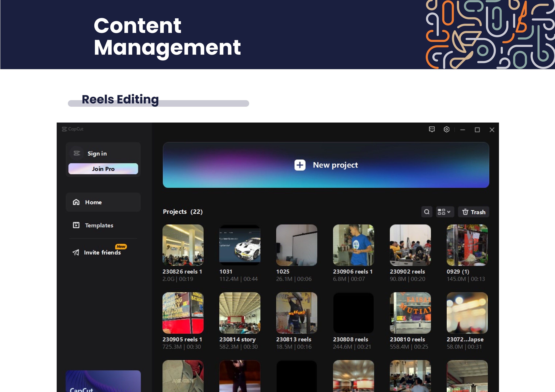The height and width of the screenshot is (392, 555).
Task: Open the 230814 story project
Action: click(240, 313)
